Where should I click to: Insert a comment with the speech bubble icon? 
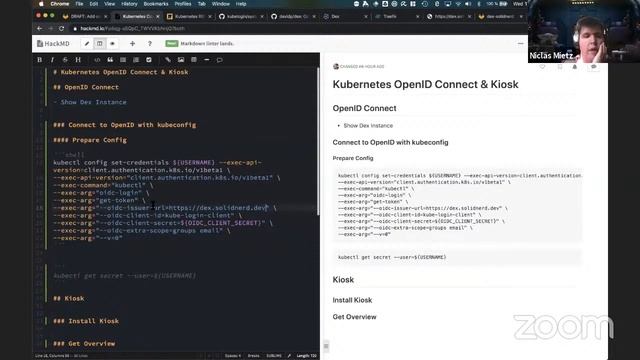pyautogui.click(x=220, y=60)
